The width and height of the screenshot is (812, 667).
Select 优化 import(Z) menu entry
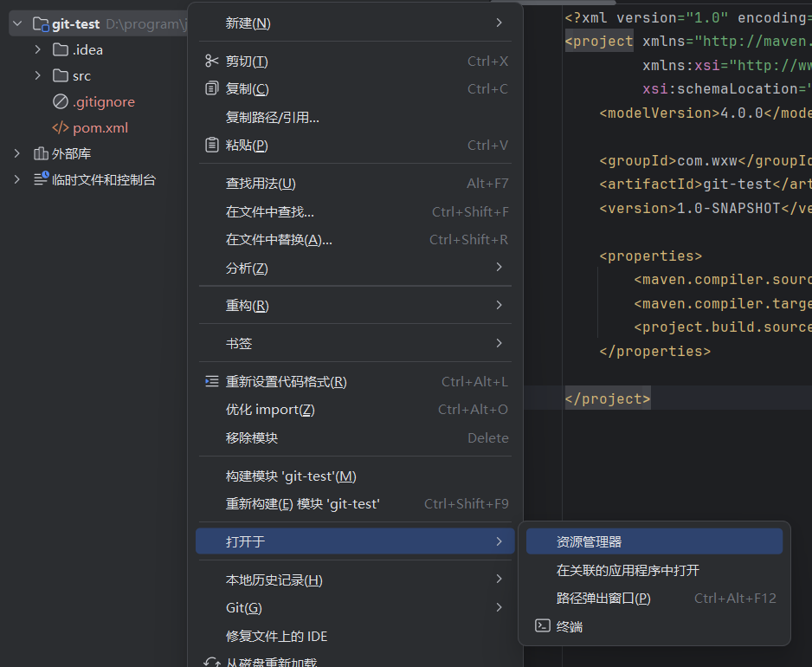[x=355, y=410]
